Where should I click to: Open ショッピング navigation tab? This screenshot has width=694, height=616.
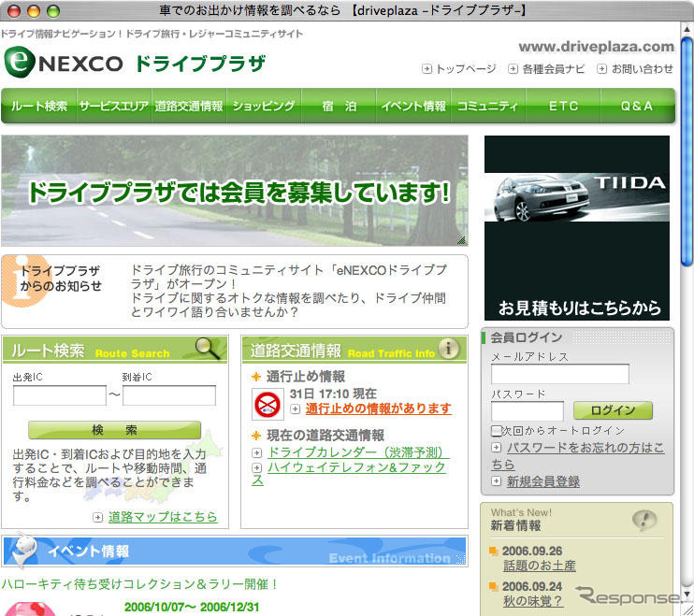tap(264, 107)
